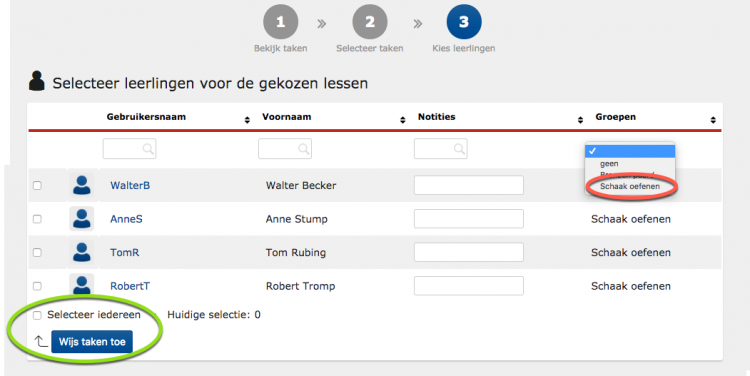The height and width of the screenshot is (376, 750).
Task: Tick the checkbox for TomR
Action: [x=37, y=253]
